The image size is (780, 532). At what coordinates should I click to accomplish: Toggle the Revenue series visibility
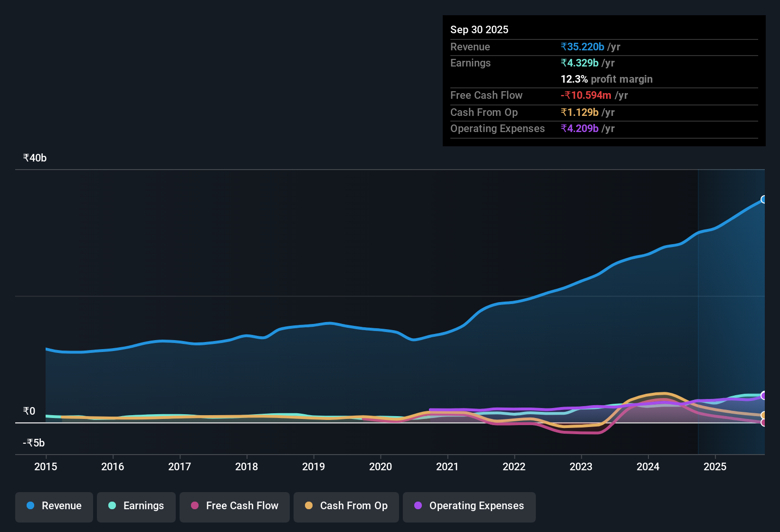click(54, 506)
